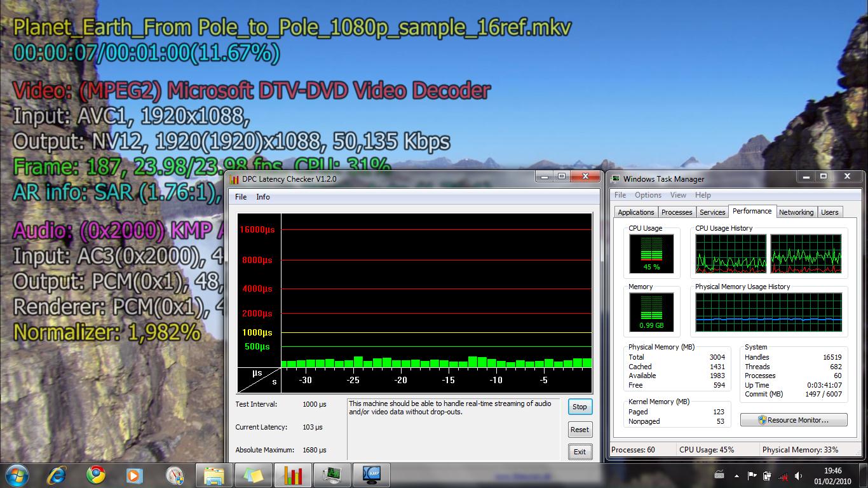Image resolution: width=868 pixels, height=488 pixels.
Task: Show hidden tray icons arrow
Action: click(x=736, y=475)
